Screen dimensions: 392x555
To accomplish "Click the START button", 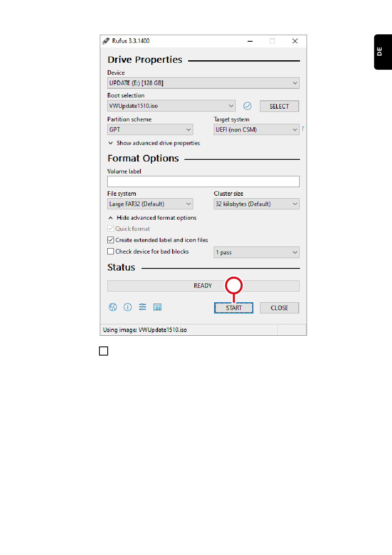I will (x=234, y=308).
